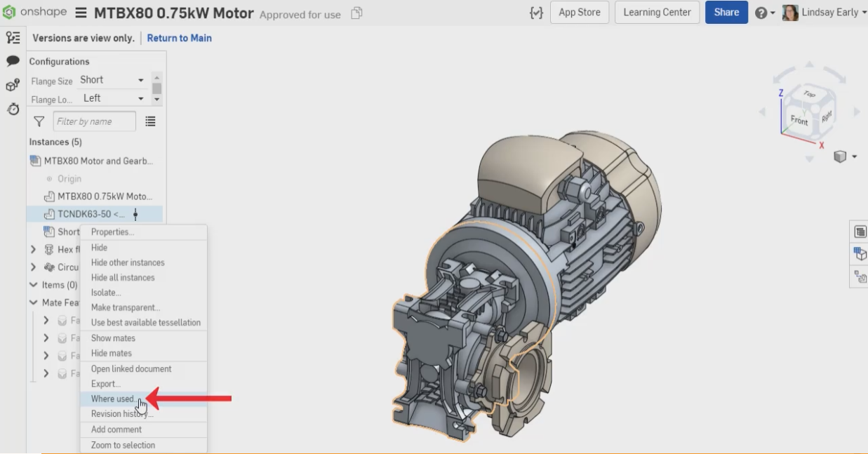Click the copy document icon beside Approved for use
This screenshot has width=868, height=454.
356,13
